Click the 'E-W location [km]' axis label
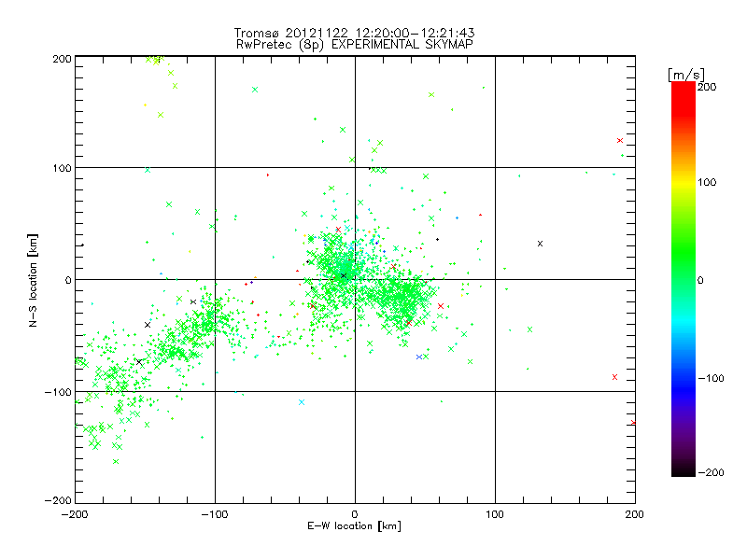This screenshot has height=560, width=747. [x=355, y=526]
